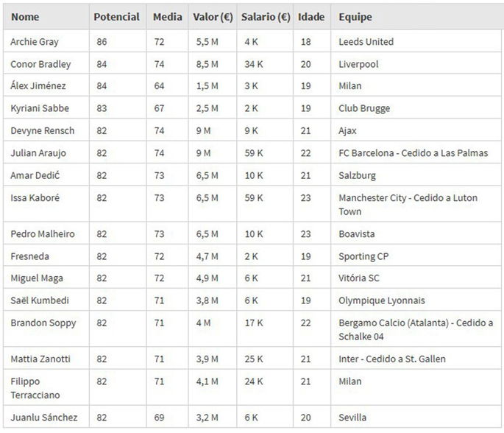The image size is (504, 433).
Task: Select the Leeds United team cell
Action: (366, 42)
